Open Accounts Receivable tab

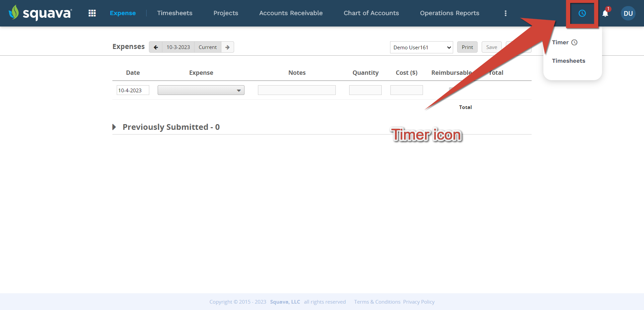point(291,13)
